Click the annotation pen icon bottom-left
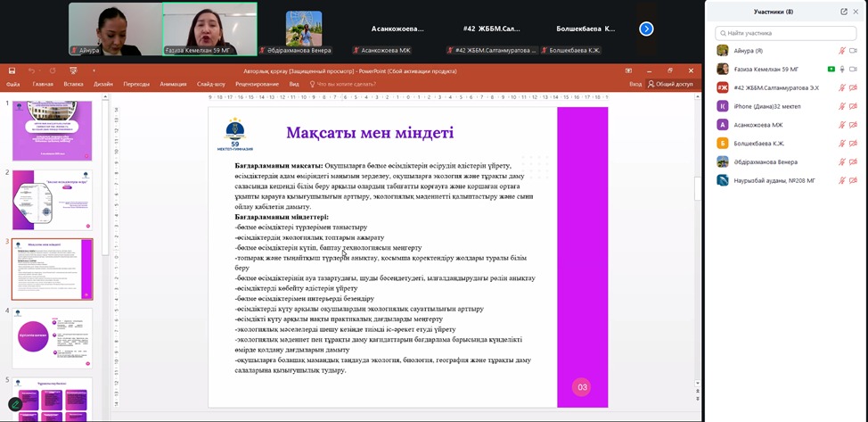The width and height of the screenshot is (868, 422). 15,404
